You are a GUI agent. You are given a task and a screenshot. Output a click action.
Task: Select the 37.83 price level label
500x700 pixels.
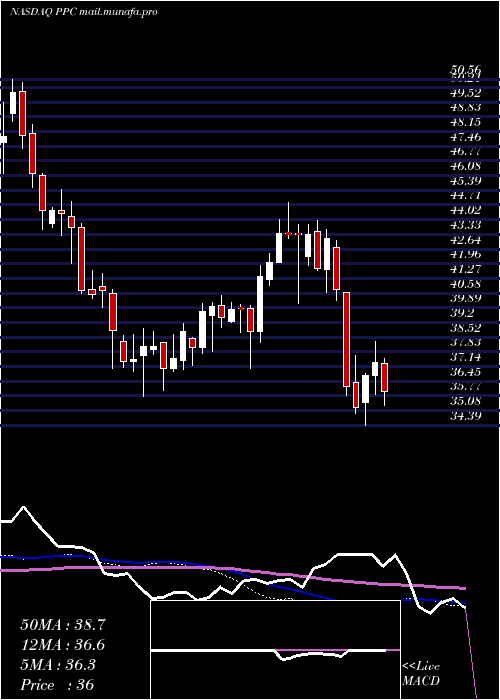466,342
